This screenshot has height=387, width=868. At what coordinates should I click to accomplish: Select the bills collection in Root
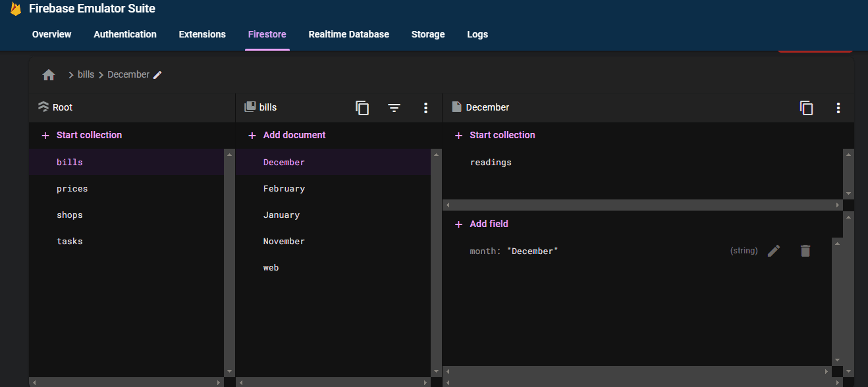click(x=126, y=162)
